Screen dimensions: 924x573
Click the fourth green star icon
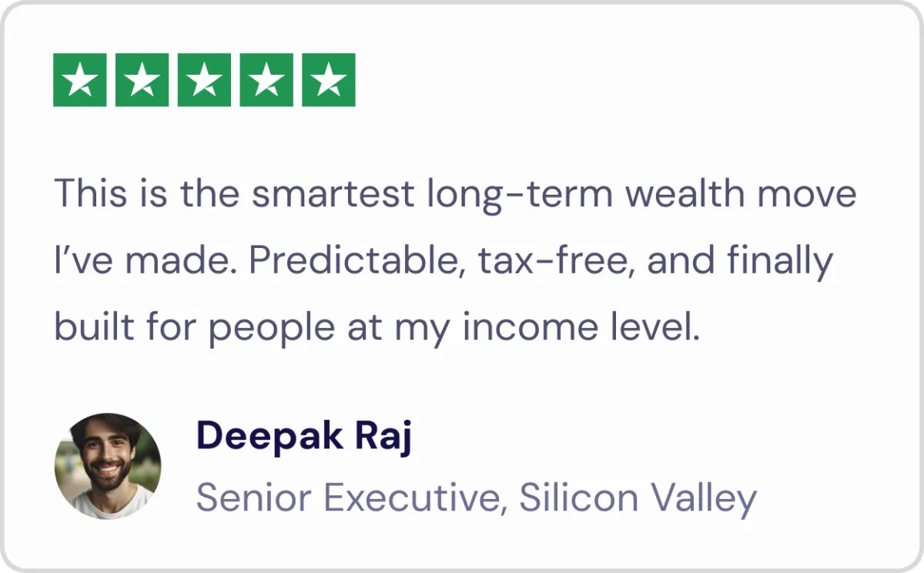pyautogui.click(x=266, y=80)
